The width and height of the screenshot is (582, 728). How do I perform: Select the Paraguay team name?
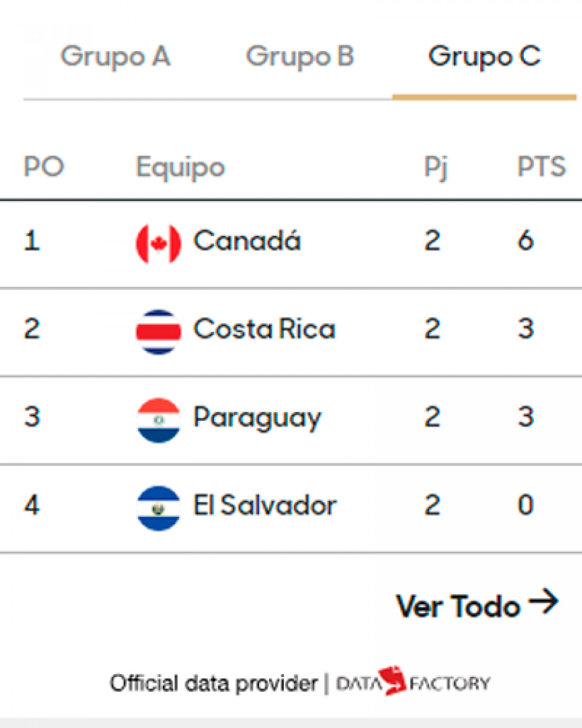(257, 419)
